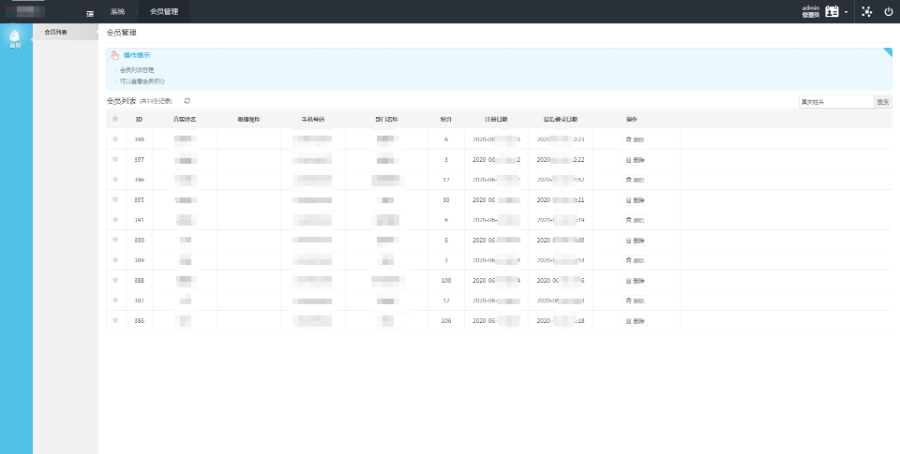Click the 会员 sidebar icon
This screenshot has width=900, height=454.
tap(15, 39)
